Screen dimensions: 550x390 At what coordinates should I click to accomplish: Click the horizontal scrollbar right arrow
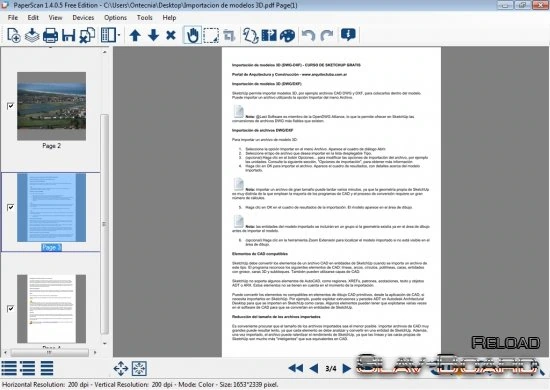[x=95, y=352]
